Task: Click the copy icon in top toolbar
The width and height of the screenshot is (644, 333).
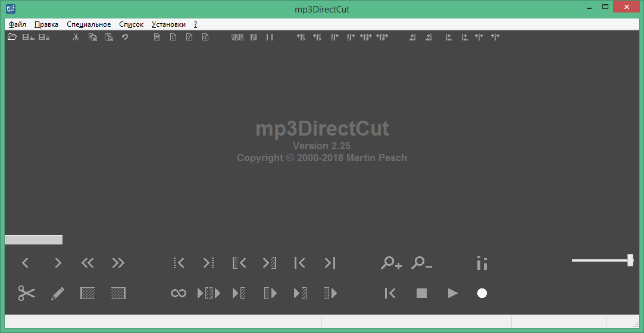Action: click(x=93, y=37)
